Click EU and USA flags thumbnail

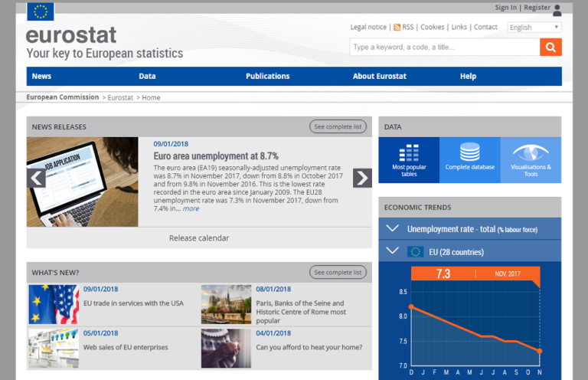54,304
